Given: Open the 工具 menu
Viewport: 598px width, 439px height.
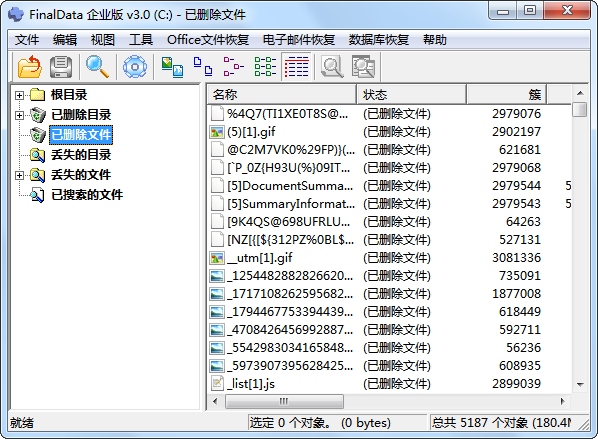Looking at the screenshot, I should [141, 40].
